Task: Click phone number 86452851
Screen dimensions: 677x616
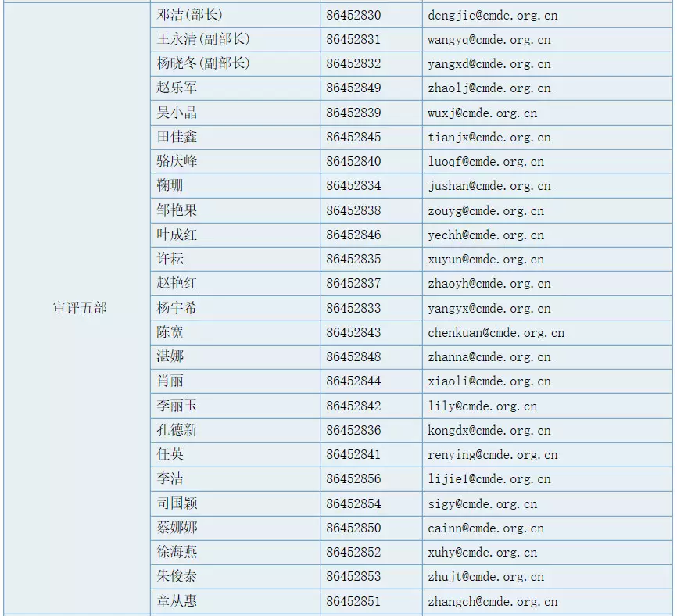Action: pos(353,601)
